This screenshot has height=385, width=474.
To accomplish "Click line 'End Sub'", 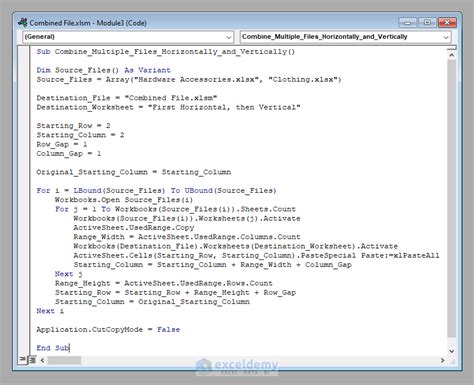I will click(53, 348).
